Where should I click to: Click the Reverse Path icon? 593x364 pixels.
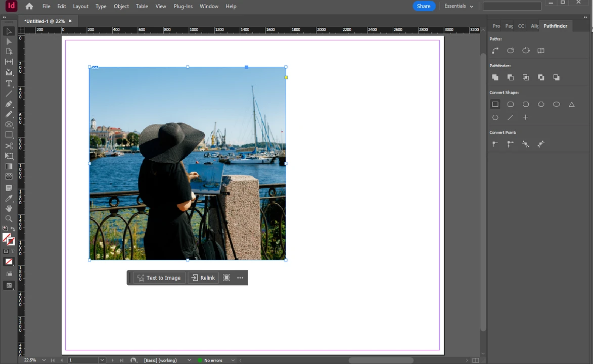point(541,51)
